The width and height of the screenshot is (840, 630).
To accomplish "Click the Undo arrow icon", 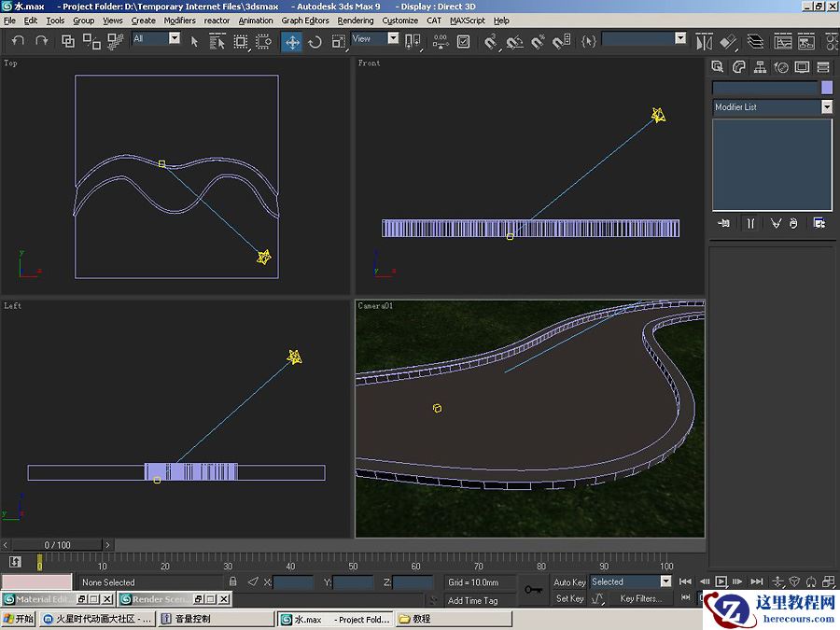I will pos(18,41).
